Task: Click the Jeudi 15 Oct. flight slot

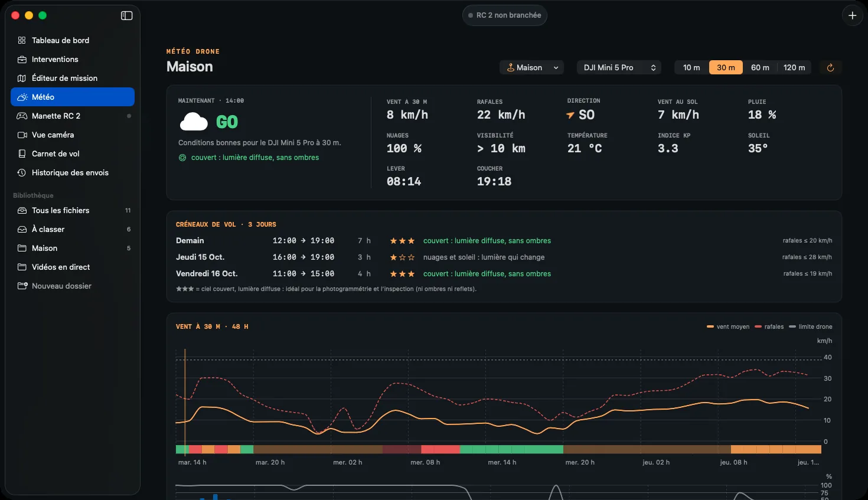Action: click(x=200, y=257)
